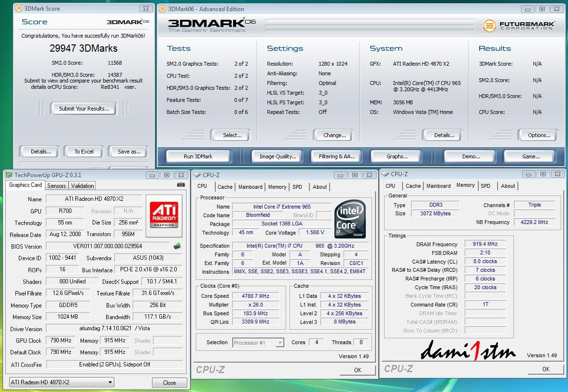This screenshot has width=568, height=392.
Task: Click the CPU Specification field in CPU-Z
Action: [300, 246]
